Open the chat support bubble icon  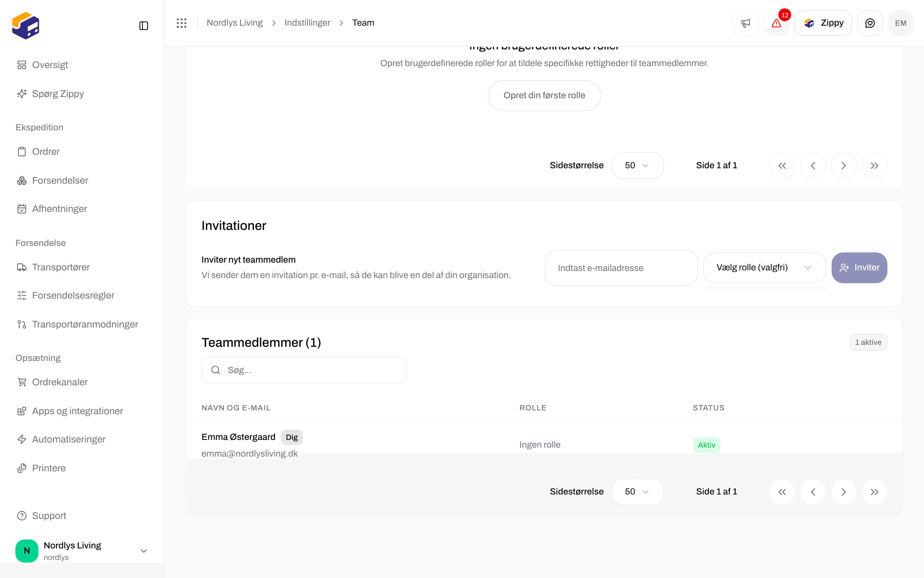[870, 23]
